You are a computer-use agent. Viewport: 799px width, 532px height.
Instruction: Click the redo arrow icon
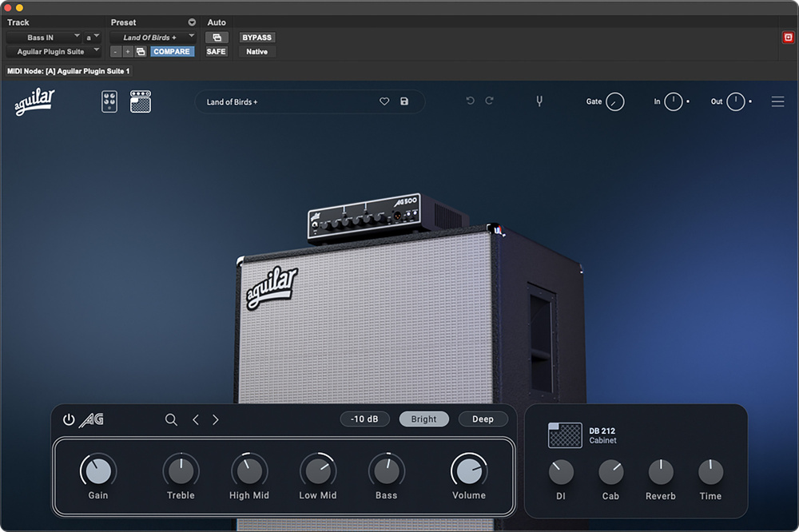pyautogui.click(x=490, y=101)
